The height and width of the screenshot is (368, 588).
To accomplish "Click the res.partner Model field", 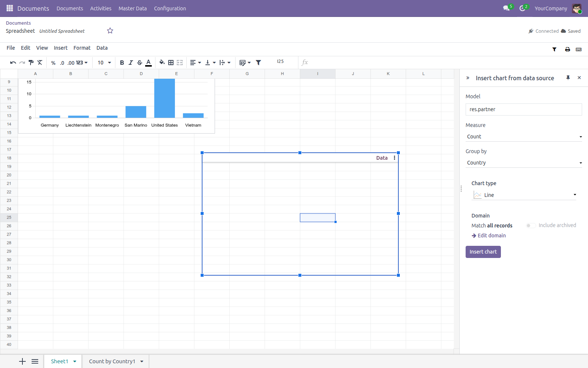I will pos(524,109).
